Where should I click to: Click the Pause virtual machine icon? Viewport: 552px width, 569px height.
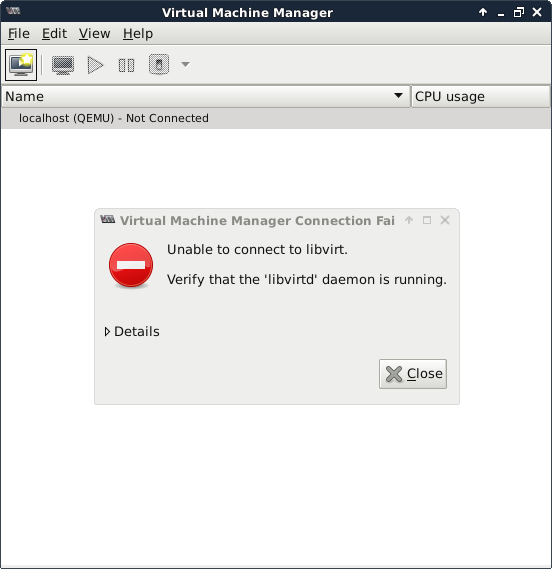tap(126, 65)
